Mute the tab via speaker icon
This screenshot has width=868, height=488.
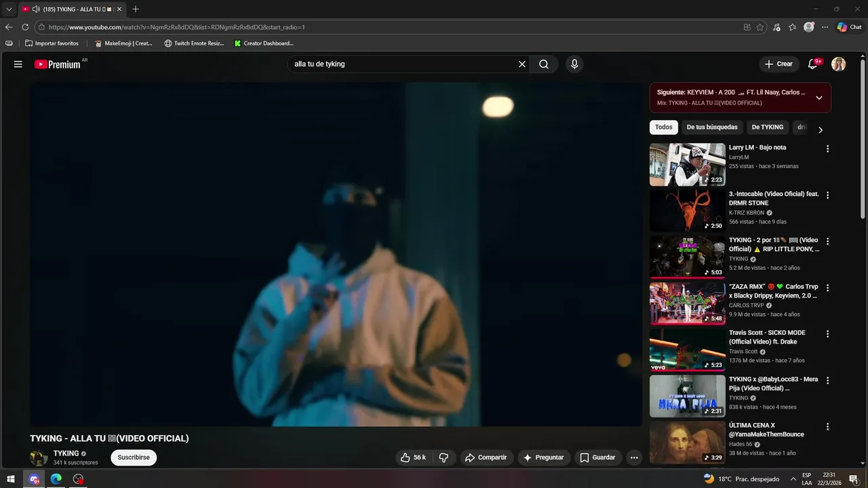pos(35,9)
